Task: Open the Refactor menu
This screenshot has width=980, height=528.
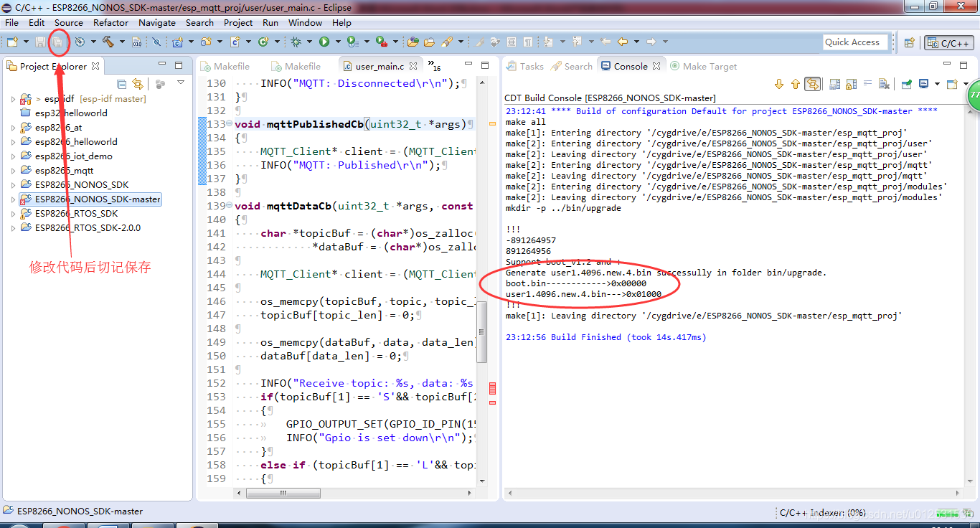Action: pyautogui.click(x=110, y=22)
